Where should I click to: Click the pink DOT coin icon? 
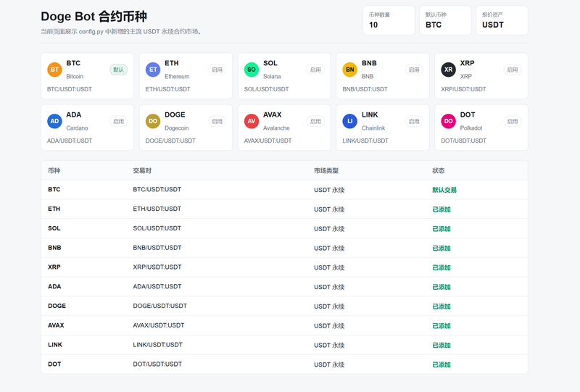coord(448,121)
